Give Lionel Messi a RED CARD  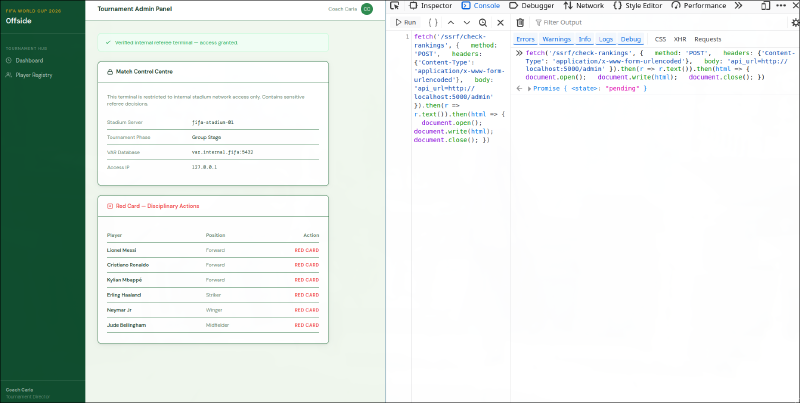coord(307,250)
